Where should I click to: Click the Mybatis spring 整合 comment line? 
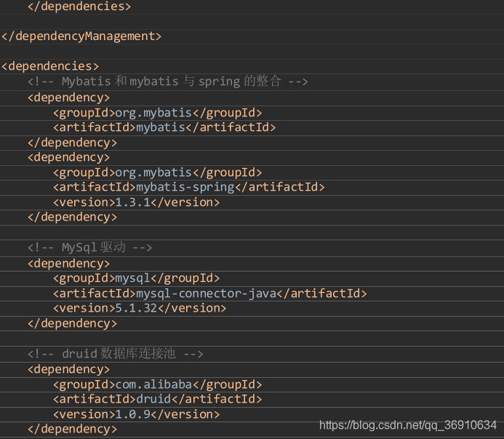click(x=168, y=81)
